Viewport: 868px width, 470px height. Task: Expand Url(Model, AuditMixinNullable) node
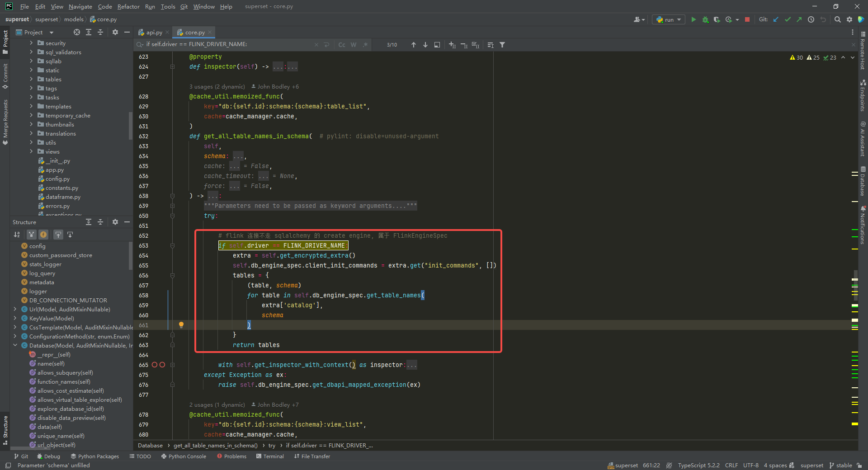pyautogui.click(x=15, y=309)
